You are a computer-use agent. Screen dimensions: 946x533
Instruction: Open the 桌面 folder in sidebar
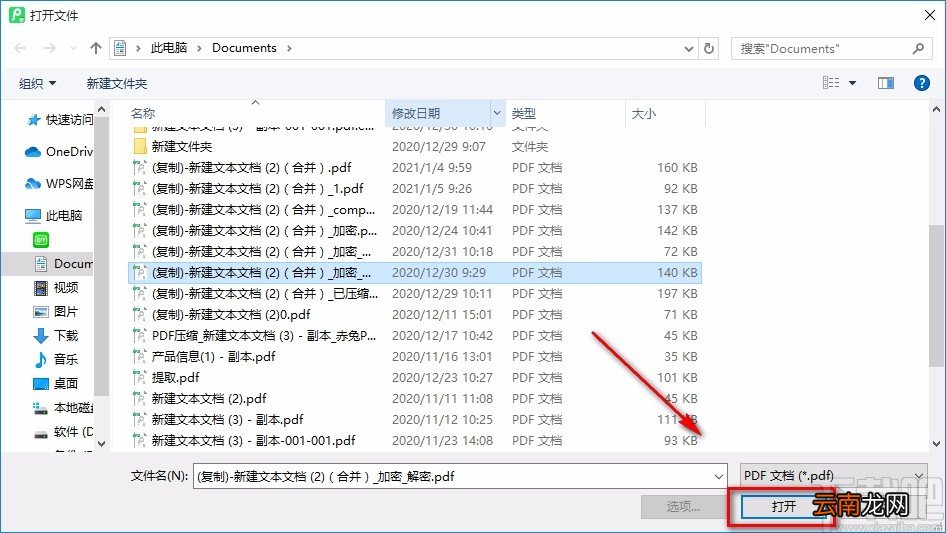pyautogui.click(x=56, y=383)
